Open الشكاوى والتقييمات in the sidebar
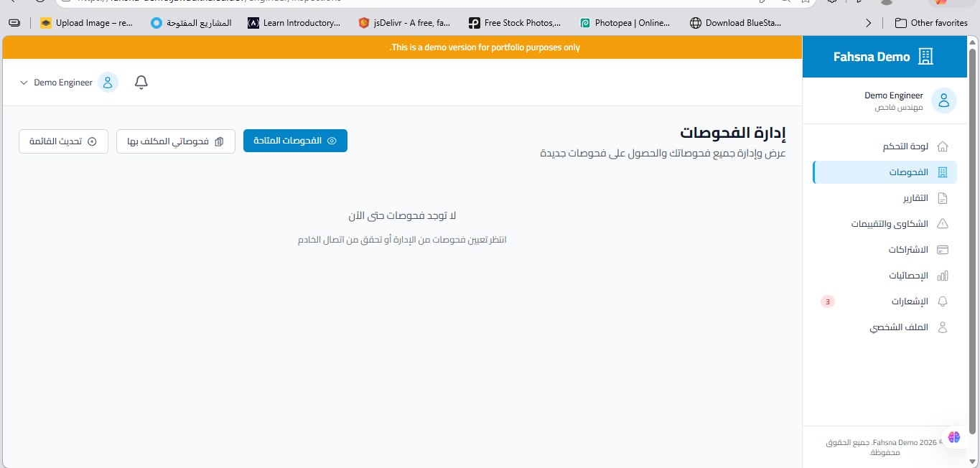The image size is (980, 468). point(885,224)
